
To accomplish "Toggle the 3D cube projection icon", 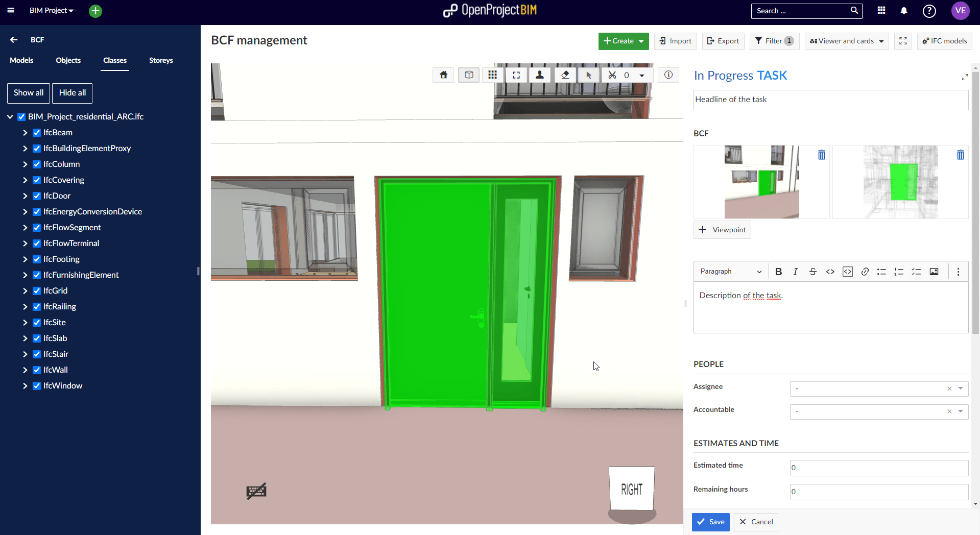I will [x=468, y=75].
